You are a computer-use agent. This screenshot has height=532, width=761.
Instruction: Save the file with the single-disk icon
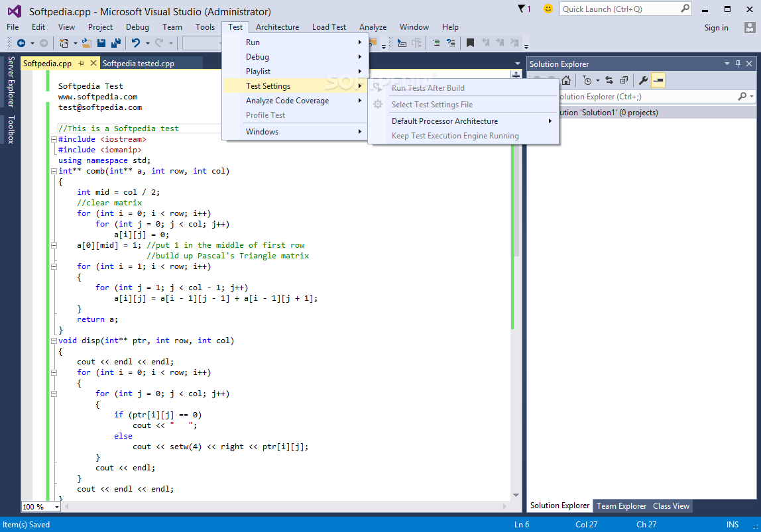click(101, 43)
